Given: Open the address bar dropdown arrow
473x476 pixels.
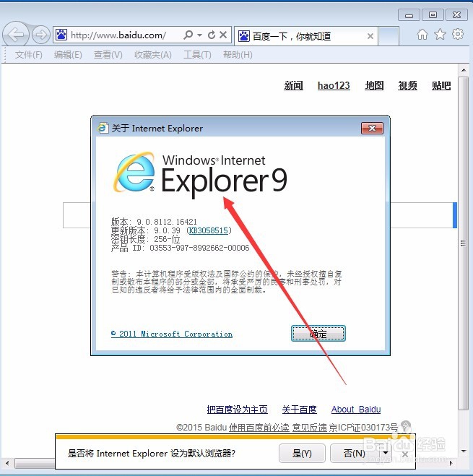Looking at the screenshot, I should (x=199, y=35).
